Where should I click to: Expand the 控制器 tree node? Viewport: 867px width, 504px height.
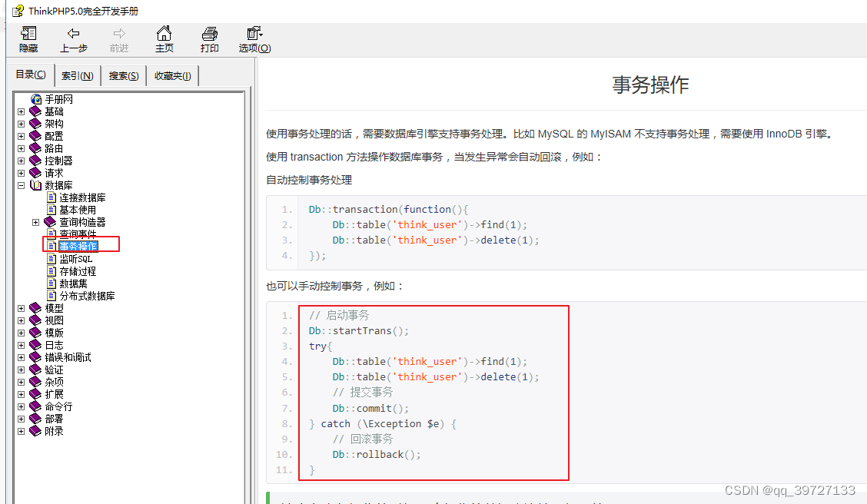(x=21, y=161)
